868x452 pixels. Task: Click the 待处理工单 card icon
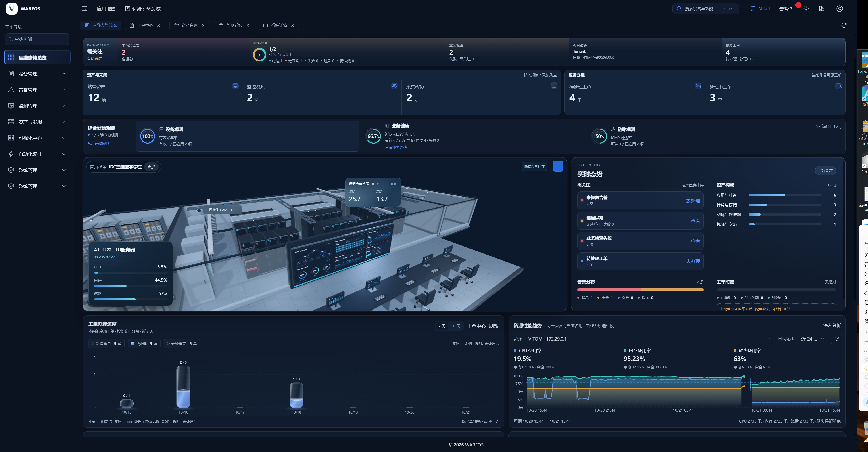coord(698,86)
